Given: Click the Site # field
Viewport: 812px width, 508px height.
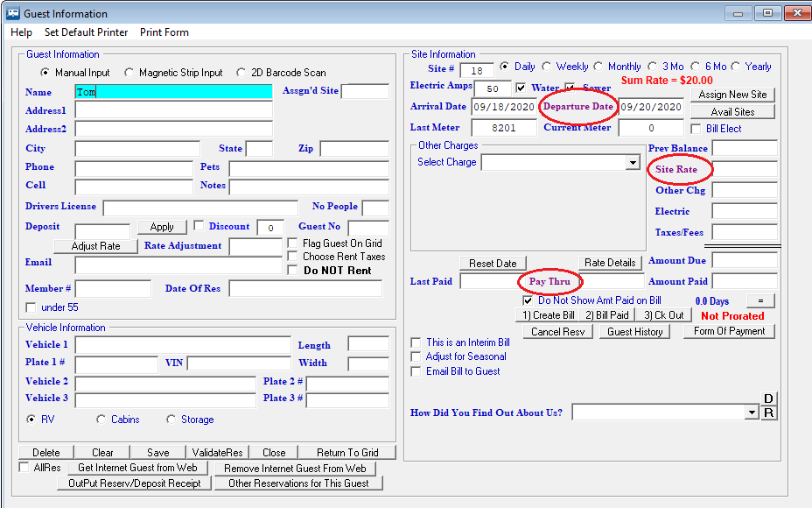Looking at the screenshot, I should (476, 70).
